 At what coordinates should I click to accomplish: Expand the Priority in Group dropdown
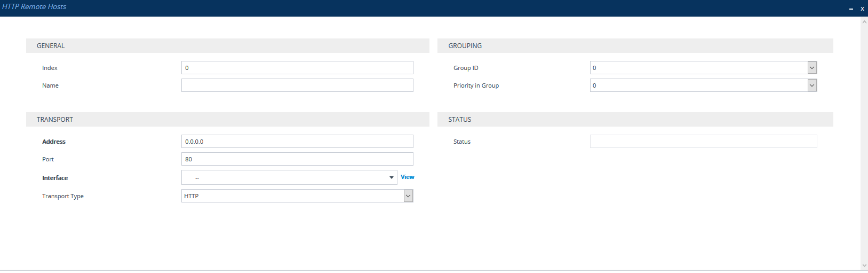click(811, 85)
